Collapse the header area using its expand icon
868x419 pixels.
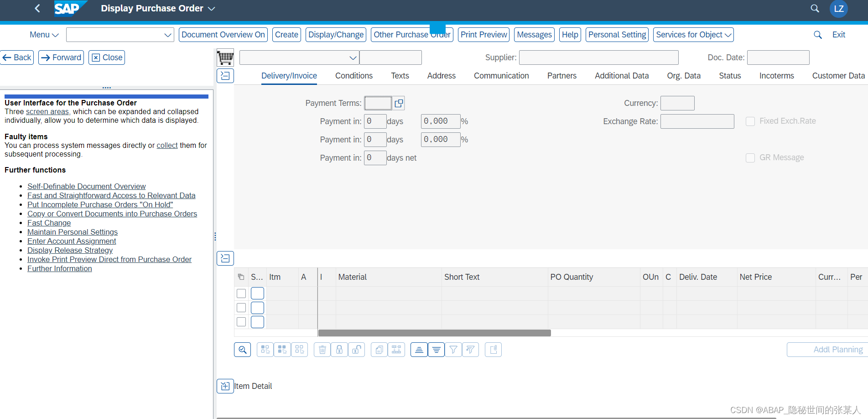(x=225, y=76)
